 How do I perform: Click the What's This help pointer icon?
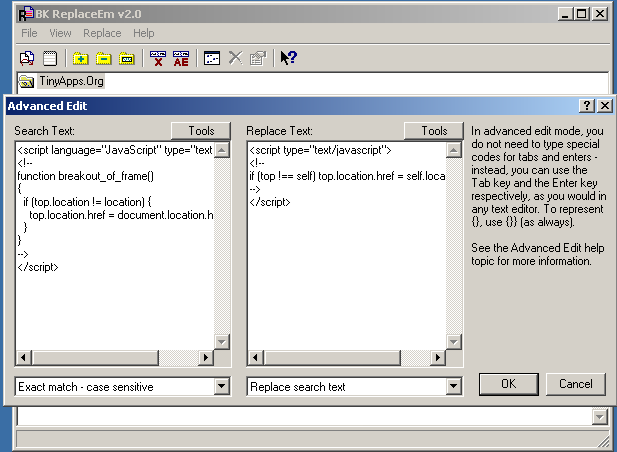288,58
